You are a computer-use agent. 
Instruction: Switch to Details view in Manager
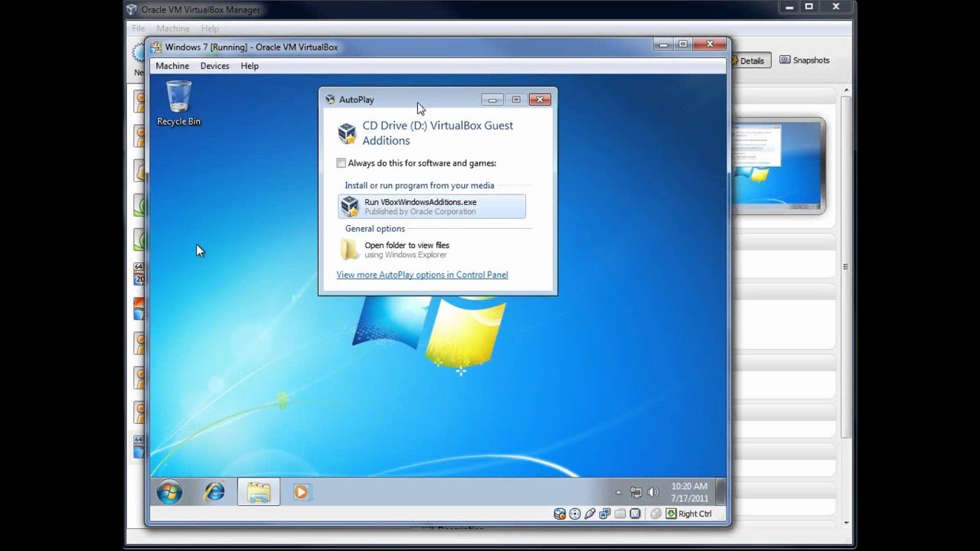tap(750, 60)
